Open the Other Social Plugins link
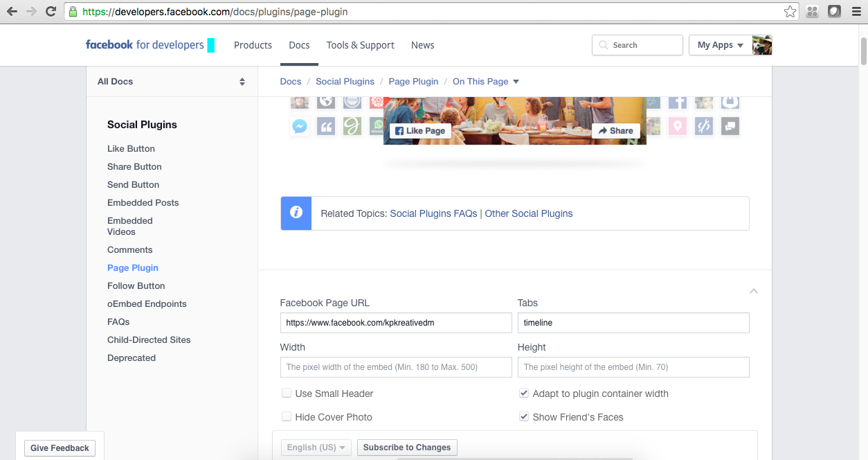 529,213
